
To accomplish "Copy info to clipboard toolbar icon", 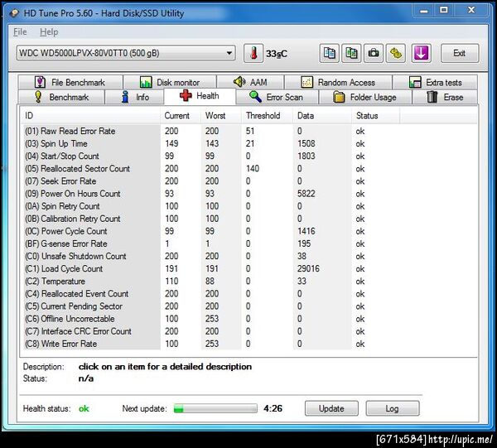I will coord(330,53).
